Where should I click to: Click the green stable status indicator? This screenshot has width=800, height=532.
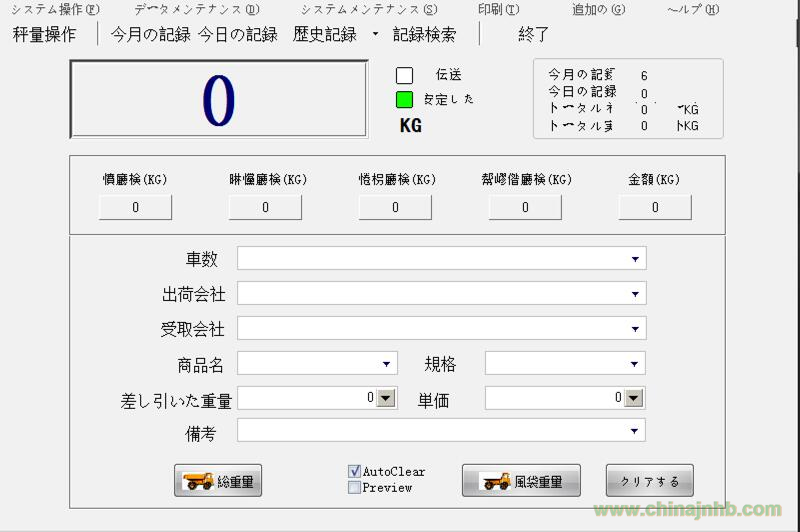click(404, 99)
